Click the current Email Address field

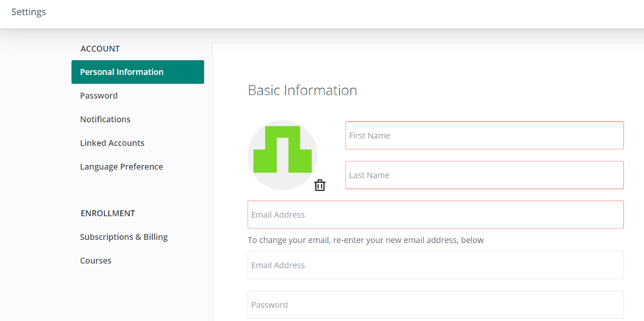pyautogui.click(x=436, y=215)
